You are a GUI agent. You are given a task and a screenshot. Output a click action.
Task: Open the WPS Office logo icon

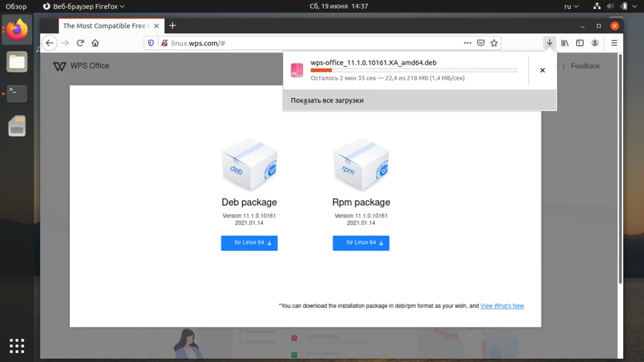[x=60, y=65]
